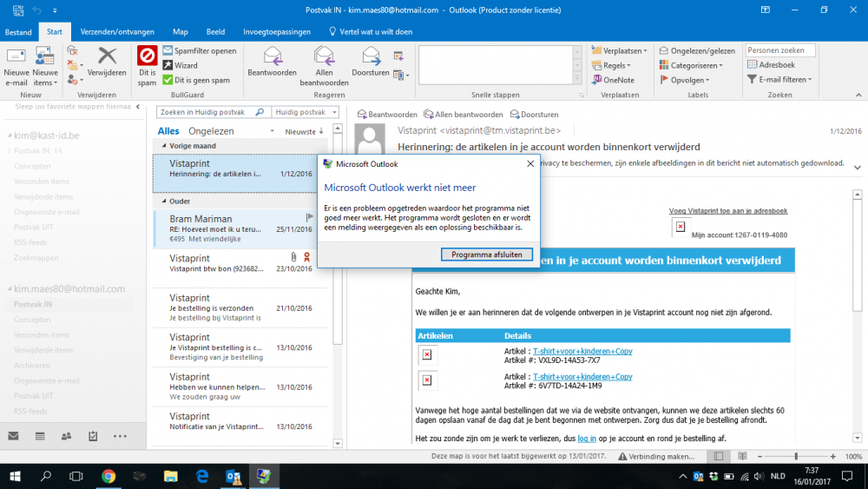Image resolution: width=868 pixels, height=489 pixels.
Task: Open the Verzenden/ontvangen tab
Action: (115, 32)
